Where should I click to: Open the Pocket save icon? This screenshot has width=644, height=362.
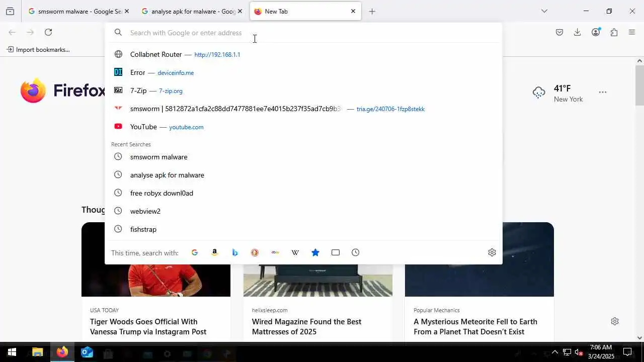coord(559,32)
